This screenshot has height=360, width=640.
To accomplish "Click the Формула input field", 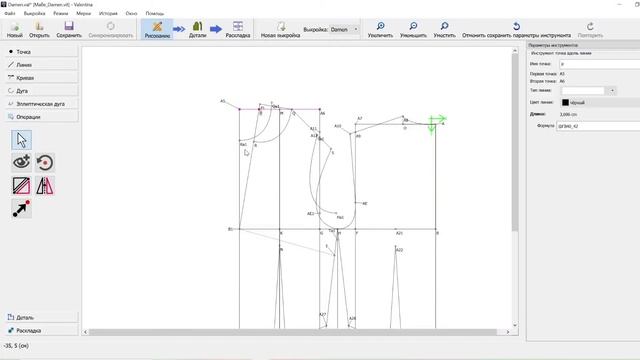I will pos(598,127).
